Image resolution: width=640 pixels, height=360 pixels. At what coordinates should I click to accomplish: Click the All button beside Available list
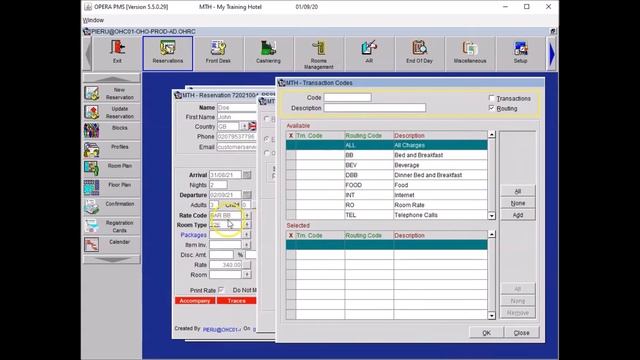518,191
